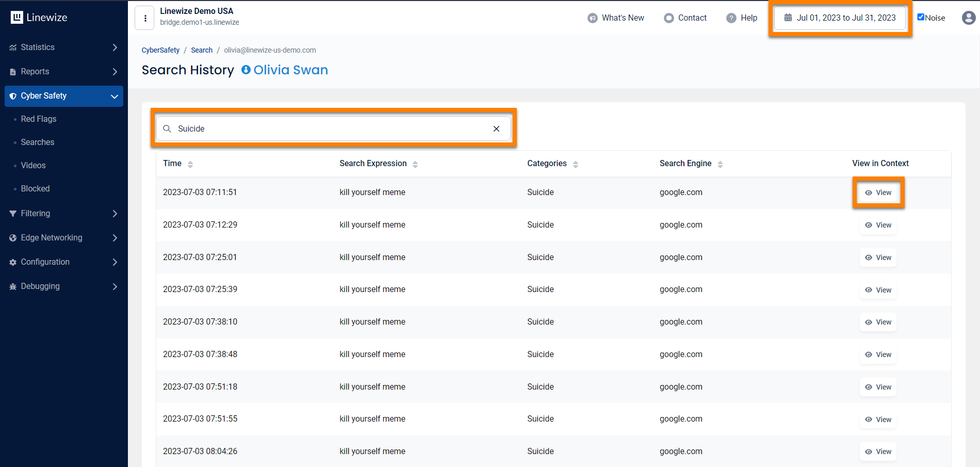This screenshot has width=980, height=467.
Task: Click View for the 08:04:26 search
Action: 878,452
